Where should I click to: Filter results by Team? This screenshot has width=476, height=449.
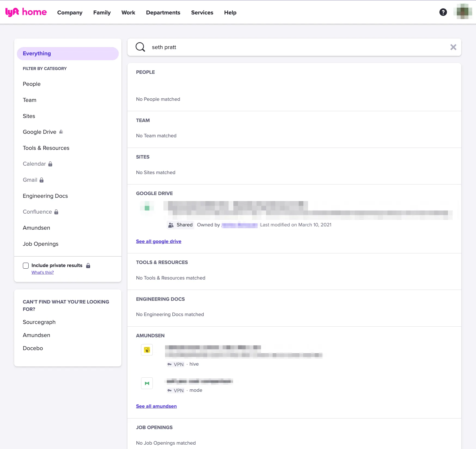[x=30, y=100]
